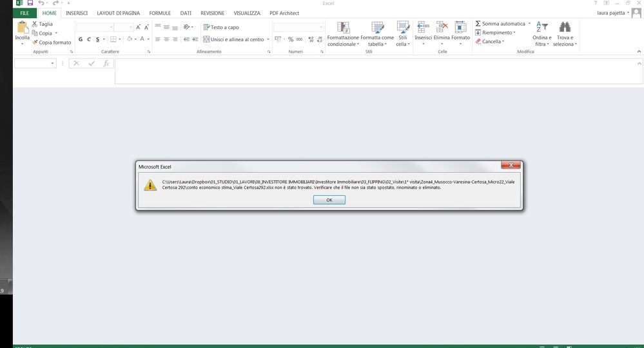Click the text orientation icon
The image size is (644, 348).
186,27
